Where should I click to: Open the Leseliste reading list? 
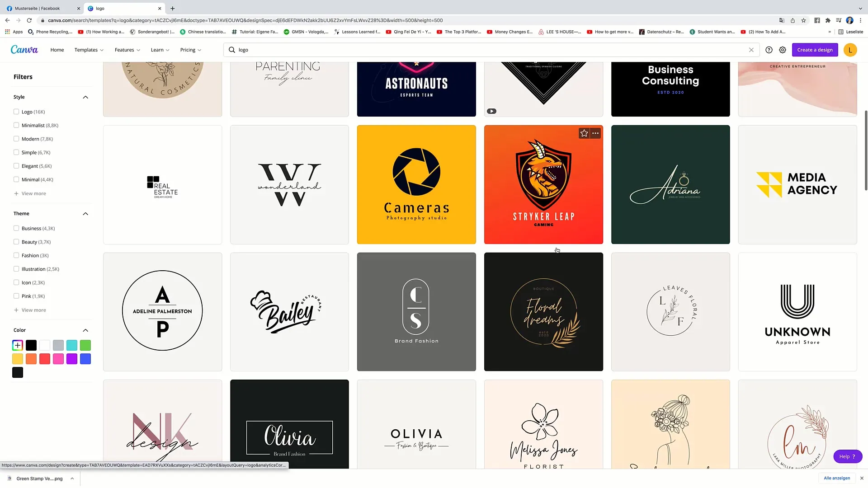851,32
